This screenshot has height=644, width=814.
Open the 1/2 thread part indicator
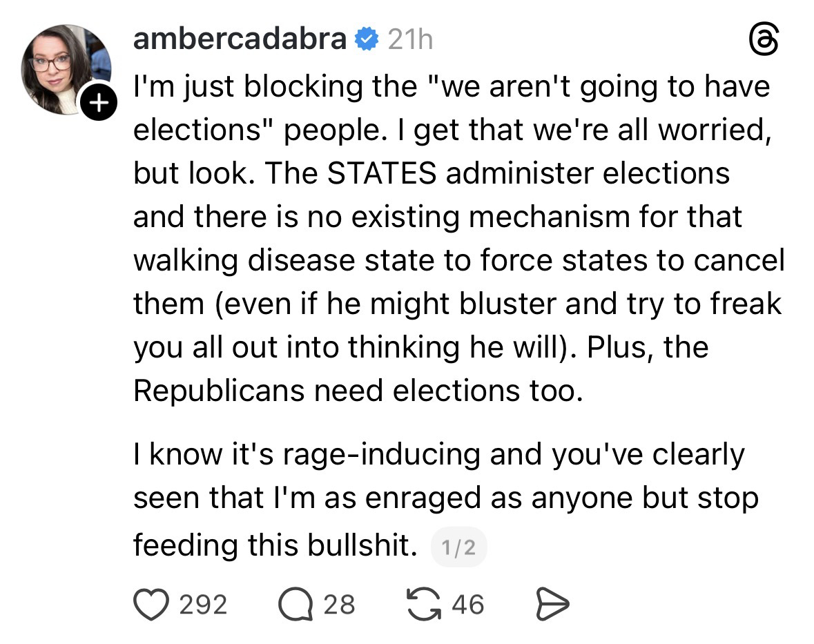(x=458, y=547)
